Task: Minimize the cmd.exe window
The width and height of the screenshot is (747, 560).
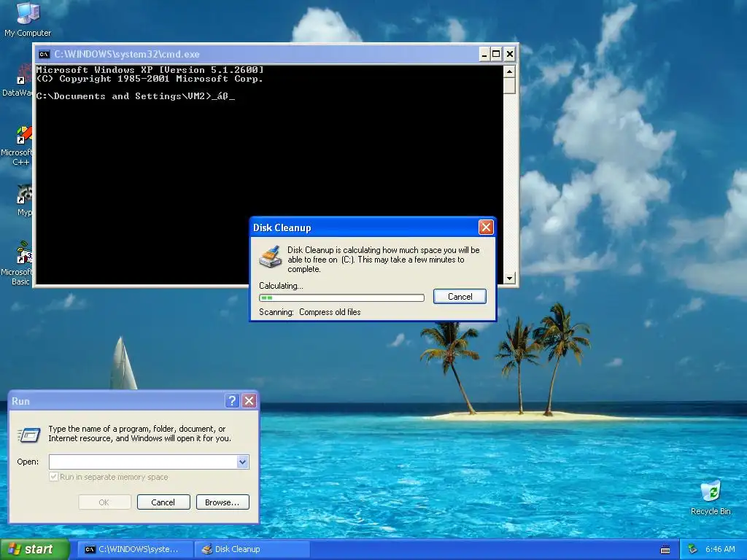Action: coord(484,54)
